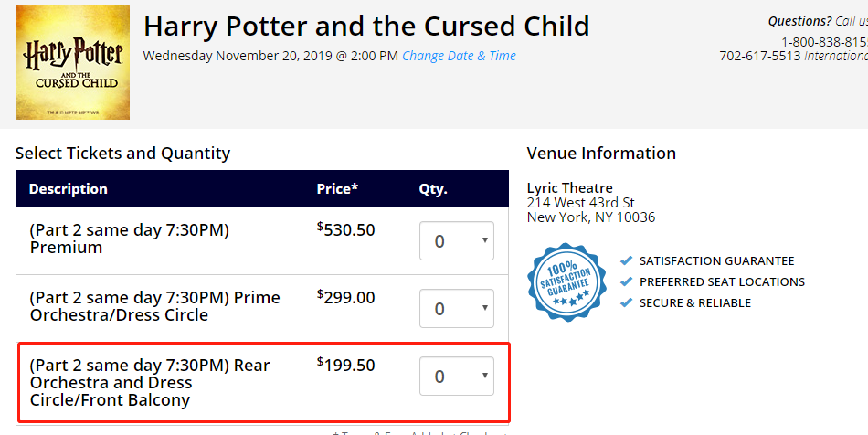Click the Harry Potter and the Cursed Child title
This screenshot has width=868, height=435.
coord(366,26)
